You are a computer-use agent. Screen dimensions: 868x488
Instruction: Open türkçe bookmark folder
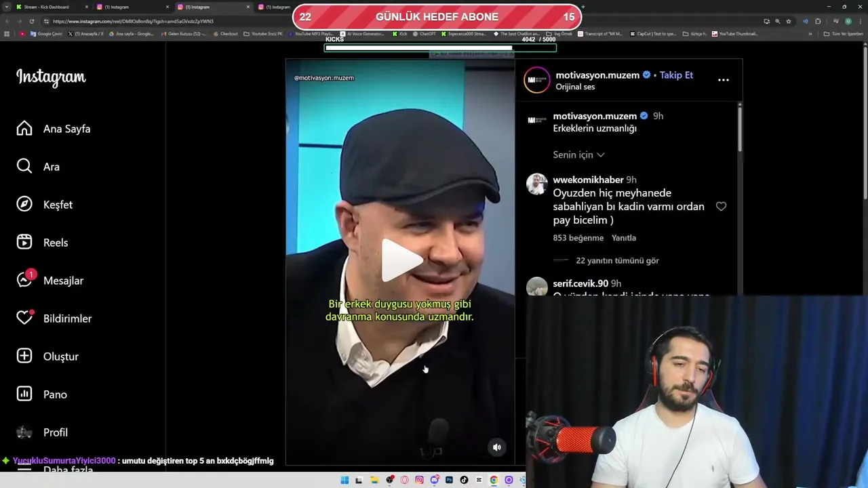point(695,34)
